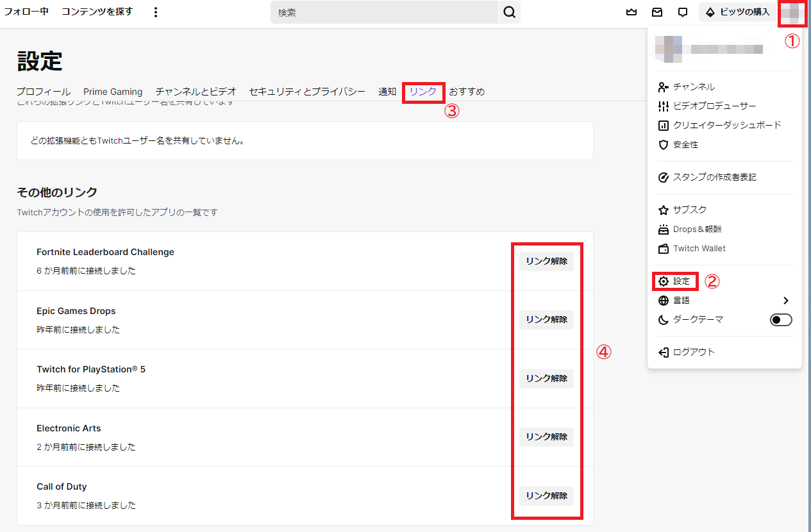Click the logout icon beside ログアウト
The height and width of the screenshot is (532, 811).
664,352
